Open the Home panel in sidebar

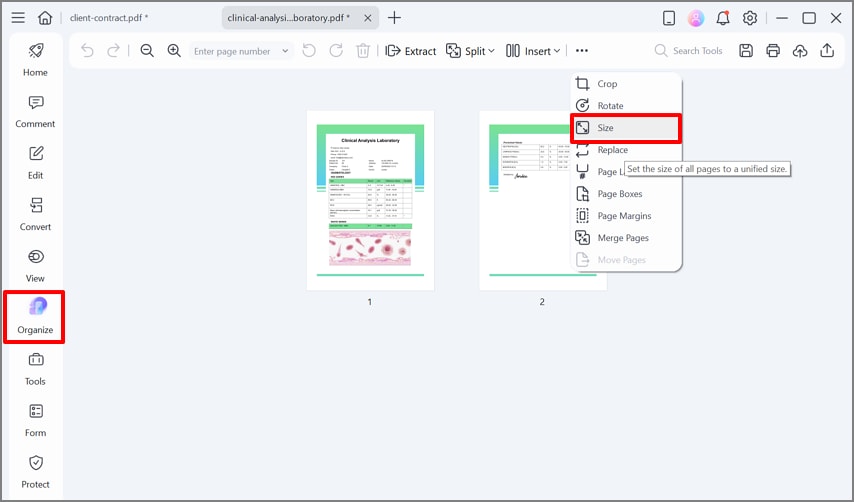click(35, 59)
